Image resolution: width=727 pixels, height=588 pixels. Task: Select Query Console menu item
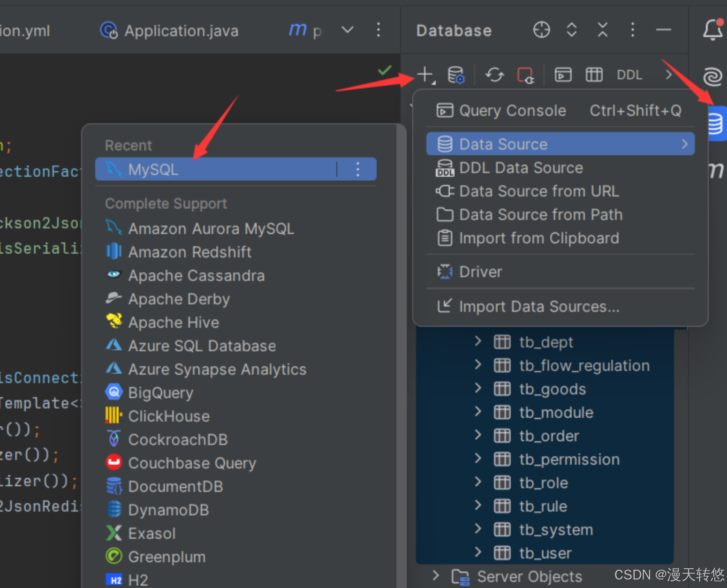560,111
